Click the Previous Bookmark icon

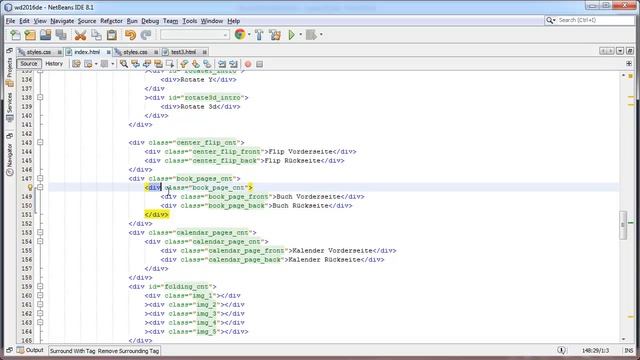(x=184, y=64)
